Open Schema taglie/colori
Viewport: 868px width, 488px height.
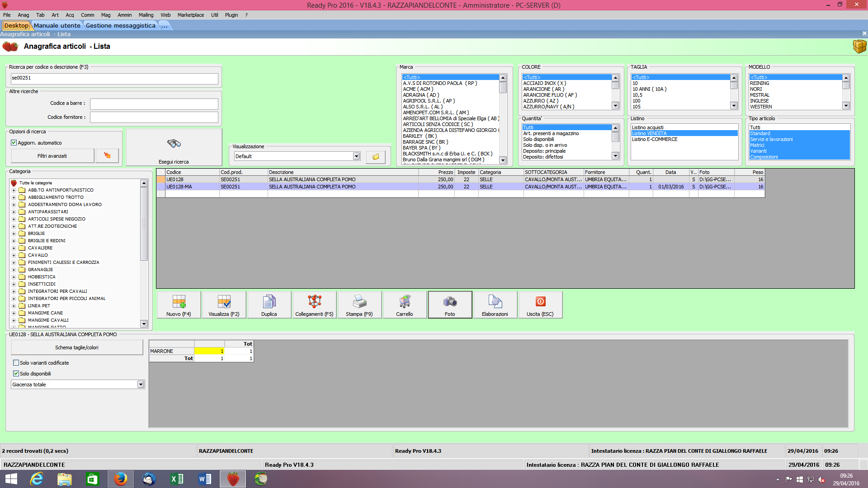(77, 347)
